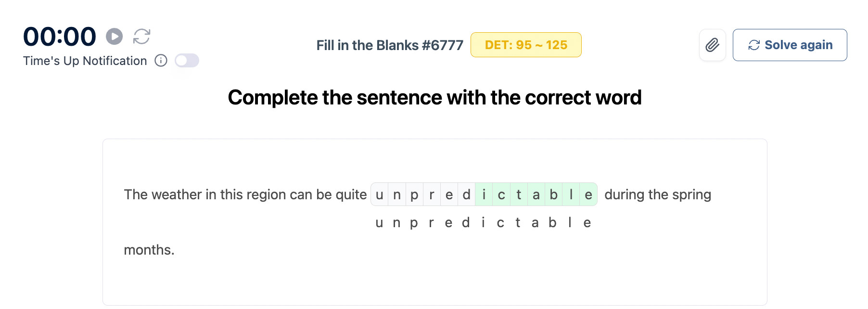Image resolution: width=868 pixels, height=309 pixels.
Task: Focus the green input box with letter b
Action: [553, 194]
